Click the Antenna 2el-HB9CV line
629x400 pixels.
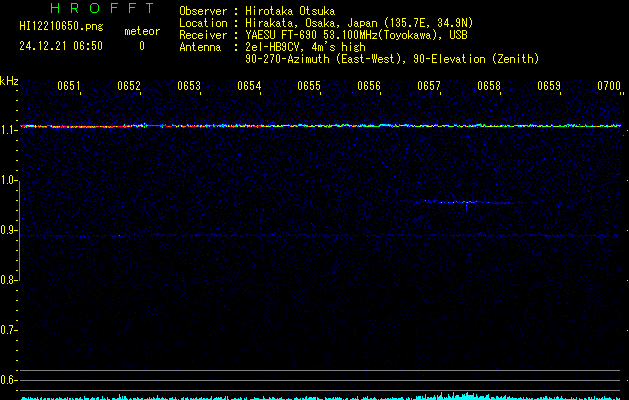pos(272,47)
